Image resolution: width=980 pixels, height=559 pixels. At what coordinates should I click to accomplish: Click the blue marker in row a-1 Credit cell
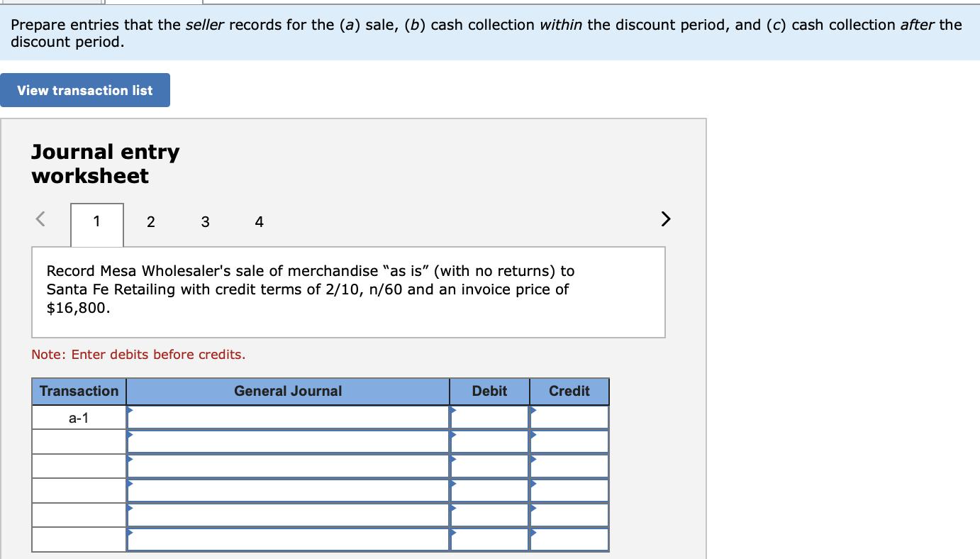click(532, 410)
